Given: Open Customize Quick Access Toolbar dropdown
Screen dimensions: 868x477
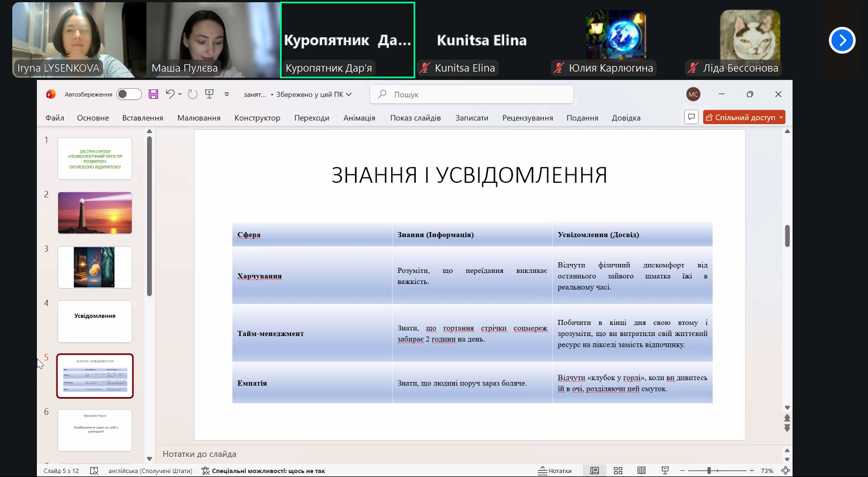Looking at the screenshot, I should tap(226, 95).
